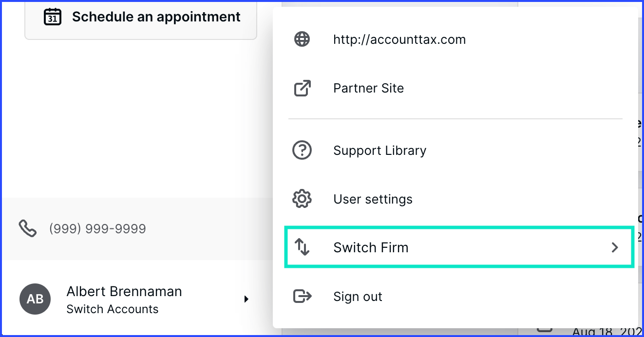Open the http://accounttax.com link
This screenshot has height=337, width=644.
click(399, 39)
